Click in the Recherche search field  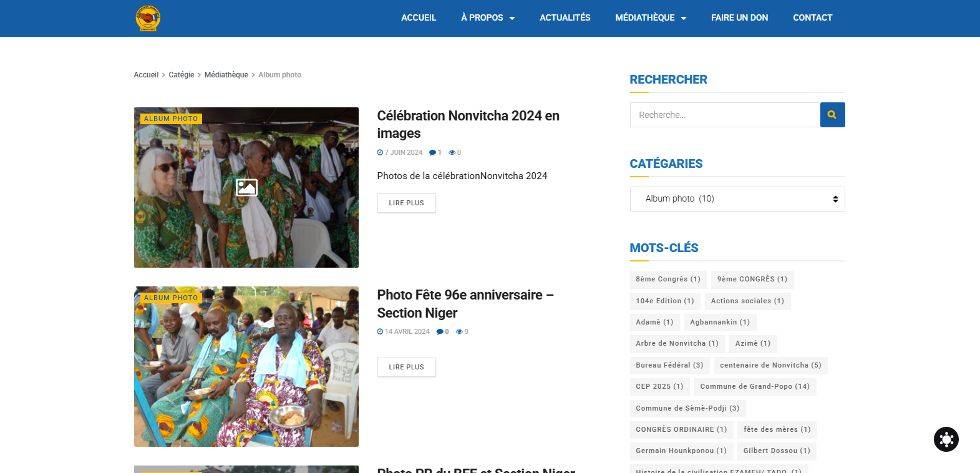tap(725, 115)
